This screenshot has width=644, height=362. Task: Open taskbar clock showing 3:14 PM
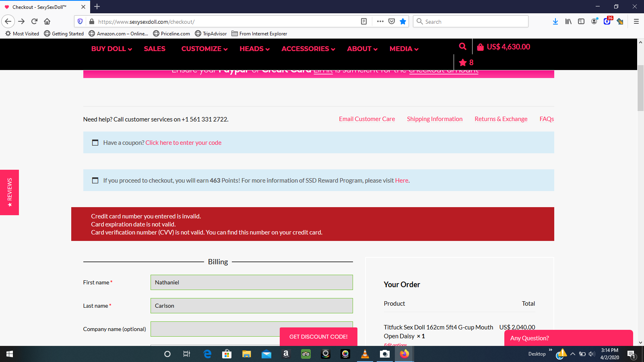click(x=610, y=354)
